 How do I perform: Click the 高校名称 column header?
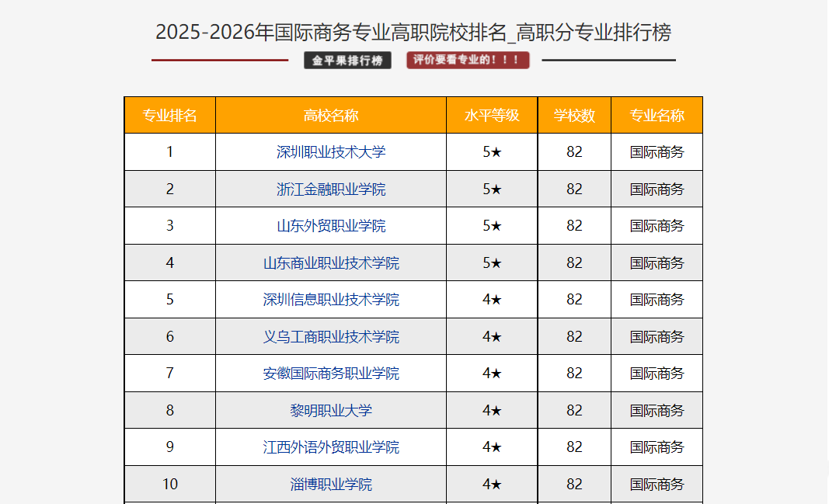331,116
